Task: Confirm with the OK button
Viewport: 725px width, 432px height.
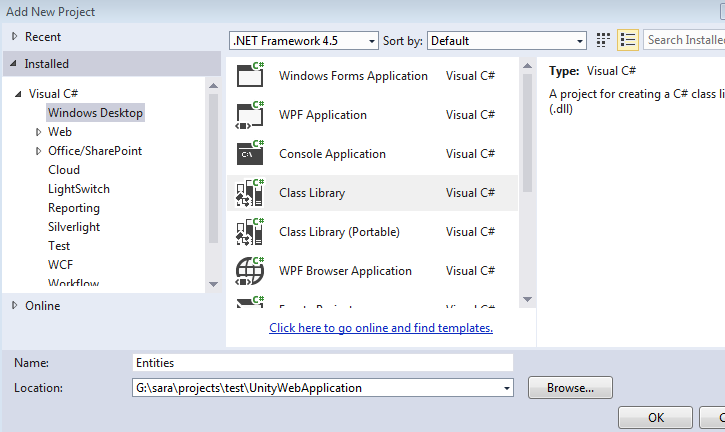Action: 655,418
